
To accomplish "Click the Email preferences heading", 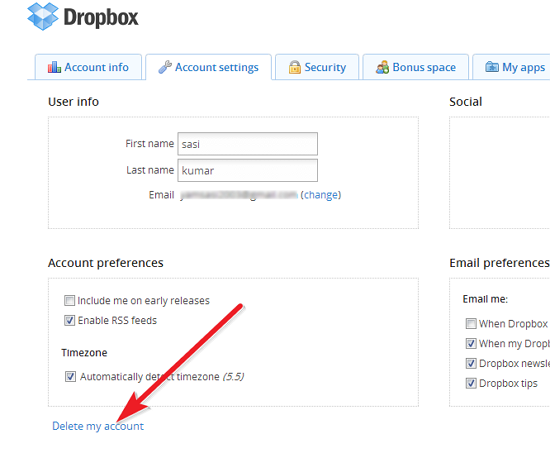I will click(x=499, y=263).
